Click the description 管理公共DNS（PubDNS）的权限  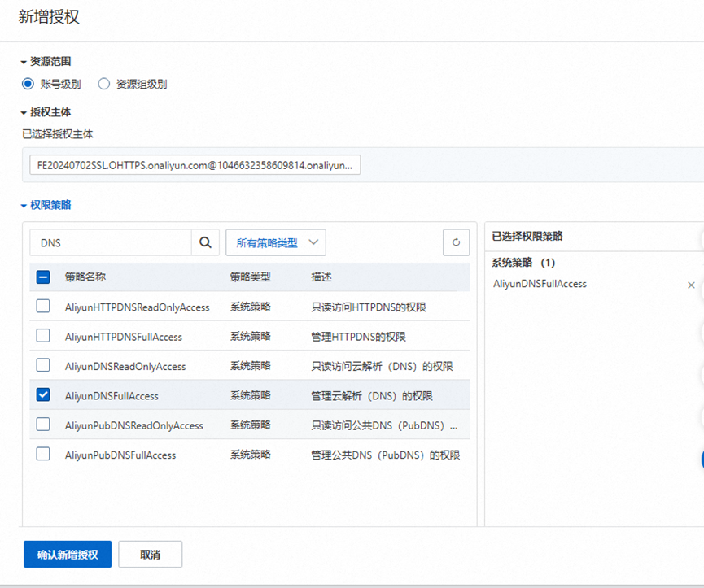(386, 455)
